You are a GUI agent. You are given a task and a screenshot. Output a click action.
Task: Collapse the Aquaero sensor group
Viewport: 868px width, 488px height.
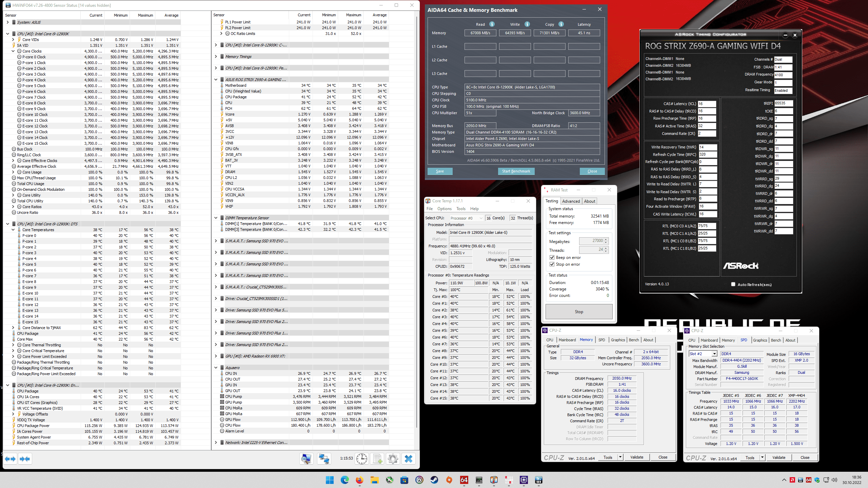pyautogui.click(x=216, y=368)
